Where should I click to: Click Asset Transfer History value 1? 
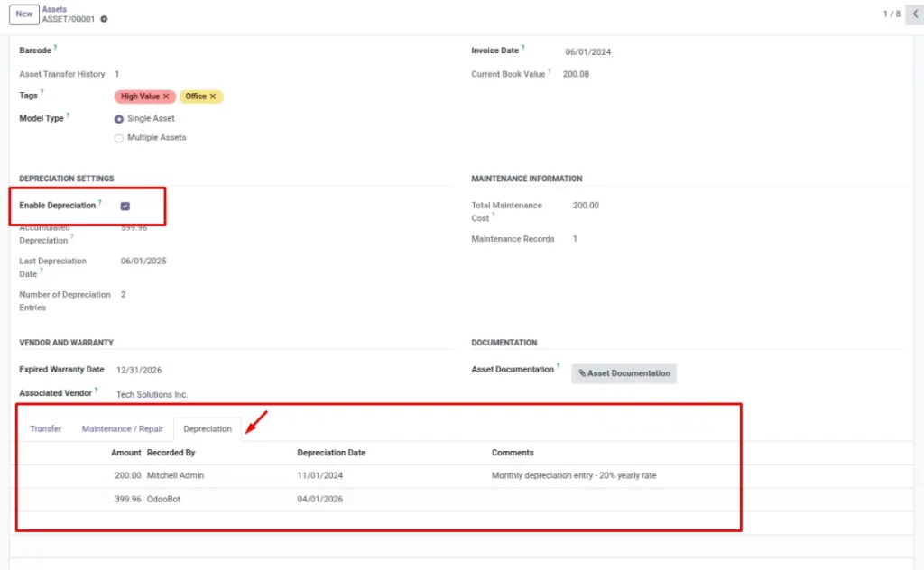coord(116,74)
